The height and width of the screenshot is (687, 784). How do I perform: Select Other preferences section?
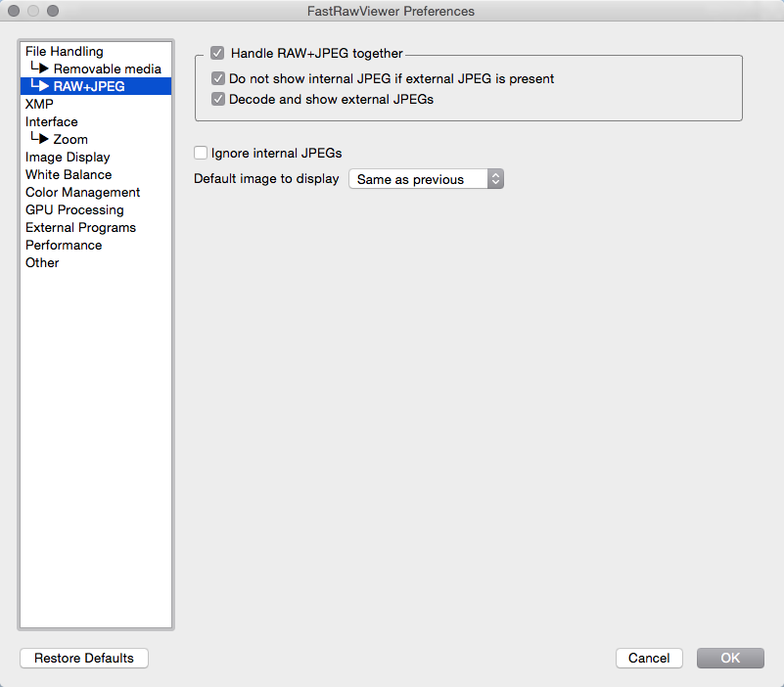(x=96, y=262)
